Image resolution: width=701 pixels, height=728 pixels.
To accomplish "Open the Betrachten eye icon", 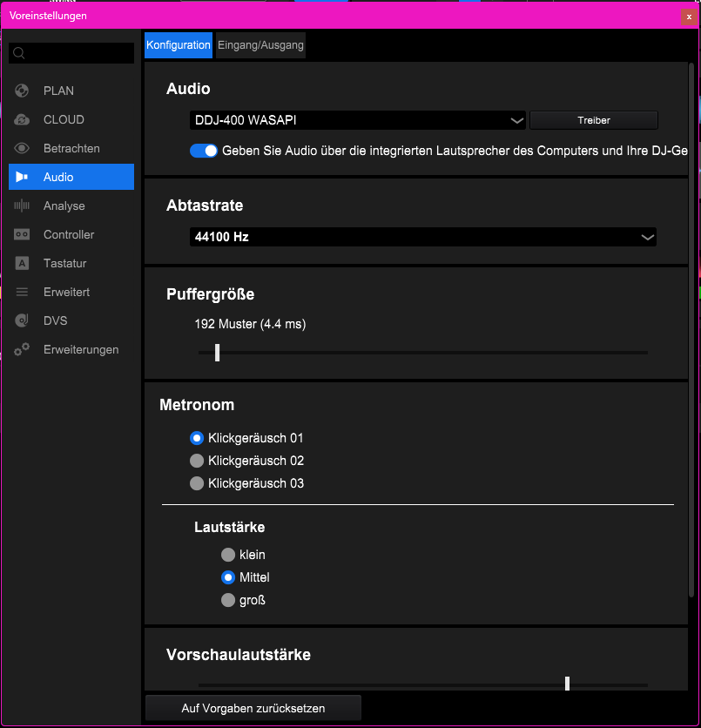I will point(22,148).
